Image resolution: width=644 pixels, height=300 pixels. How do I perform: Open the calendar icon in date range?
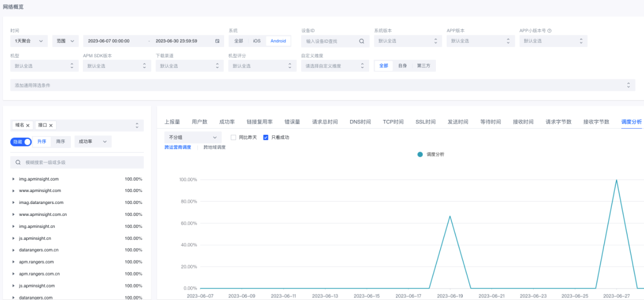click(217, 41)
